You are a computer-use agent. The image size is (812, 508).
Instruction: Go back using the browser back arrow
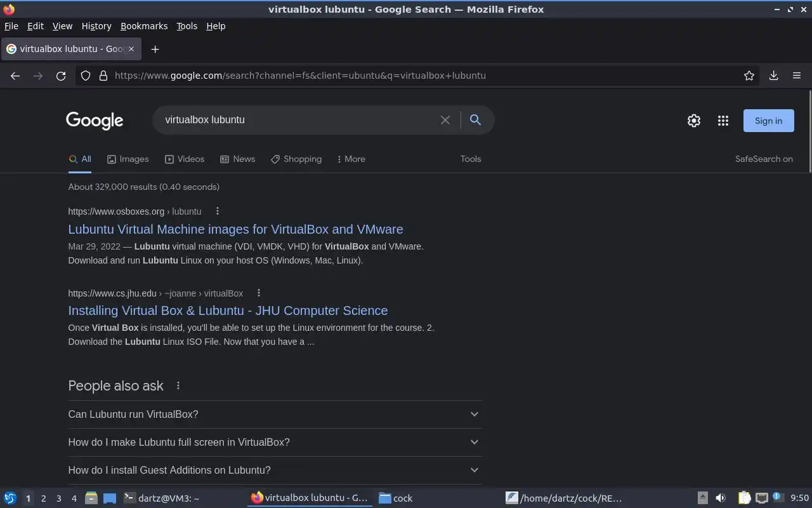[15, 76]
